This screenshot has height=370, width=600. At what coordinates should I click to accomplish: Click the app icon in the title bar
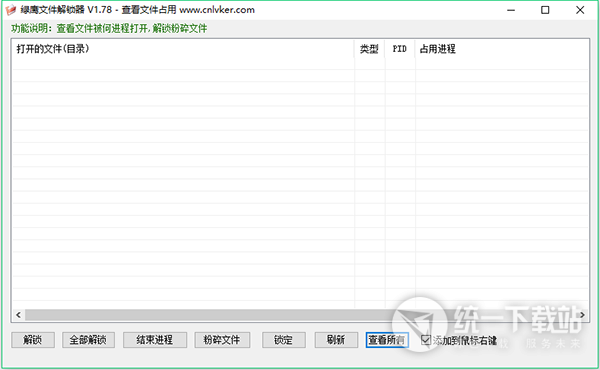[10, 10]
